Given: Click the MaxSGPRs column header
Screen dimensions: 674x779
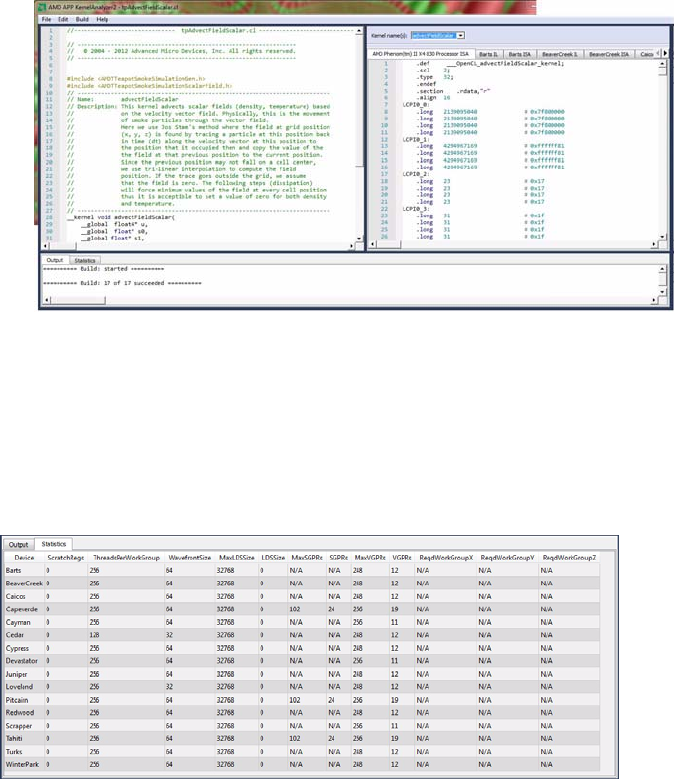Looking at the screenshot, I should 306,557.
